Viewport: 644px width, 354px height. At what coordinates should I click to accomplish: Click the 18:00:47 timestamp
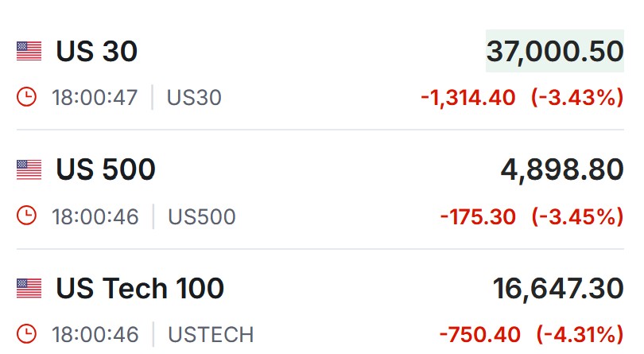[x=95, y=97]
